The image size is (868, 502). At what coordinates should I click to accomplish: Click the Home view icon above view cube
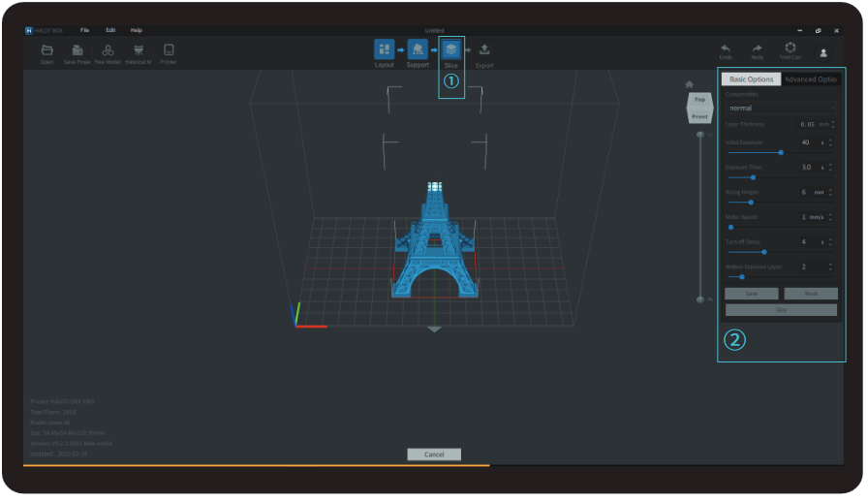click(x=689, y=84)
